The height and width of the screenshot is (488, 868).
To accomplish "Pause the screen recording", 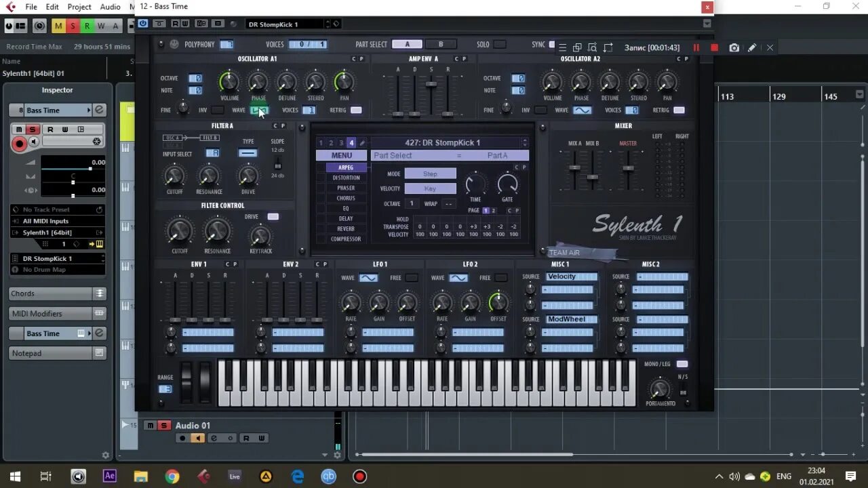I will (696, 47).
